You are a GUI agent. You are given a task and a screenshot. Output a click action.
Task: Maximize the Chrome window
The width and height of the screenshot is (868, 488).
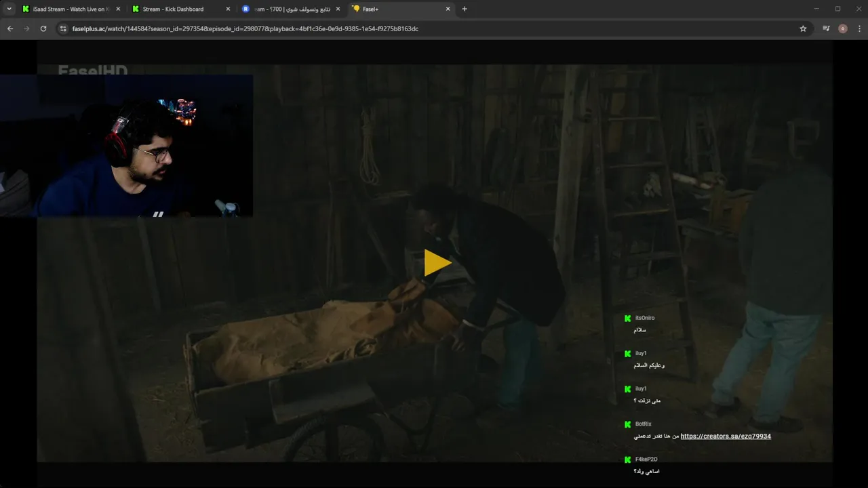837,9
